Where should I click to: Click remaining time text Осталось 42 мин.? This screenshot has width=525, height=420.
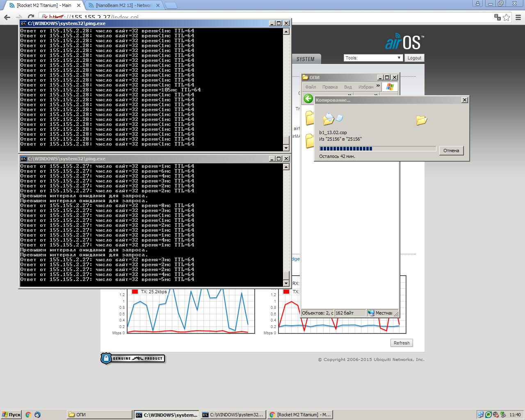[x=337, y=156]
